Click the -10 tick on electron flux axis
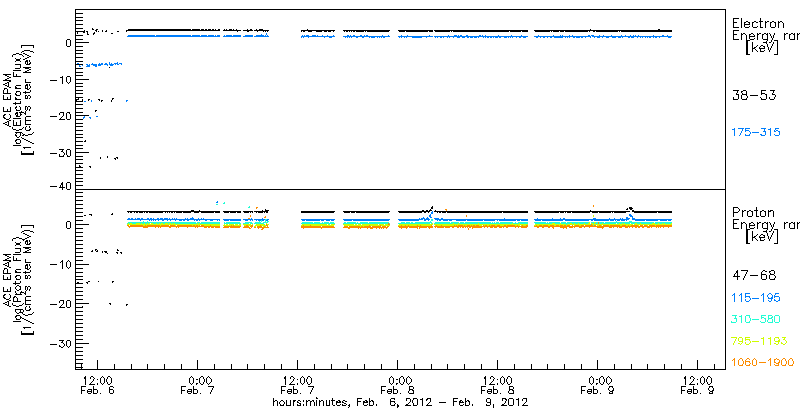Viewport: 800px width, 410px height. point(61,79)
